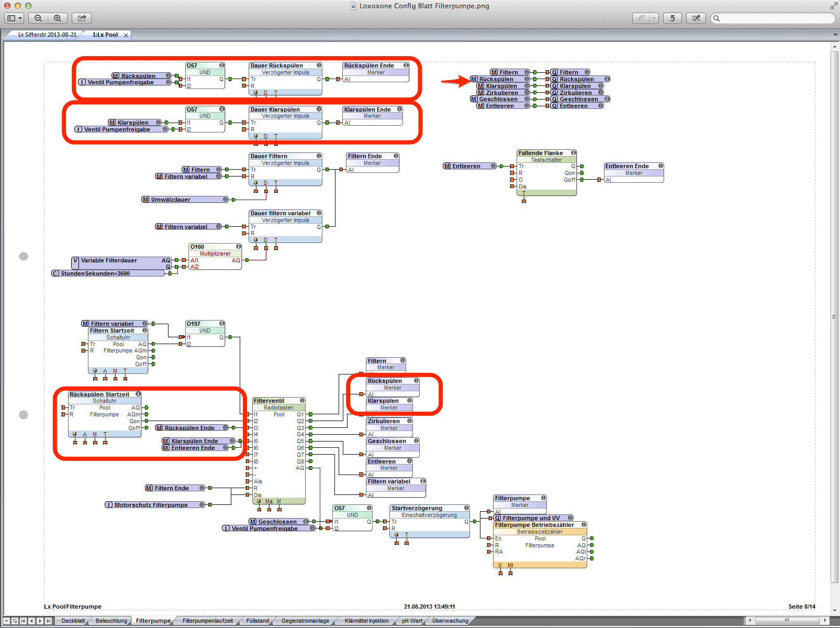Switch to the Filterpumpenlaufzeit sheet tab

coord(207,621)
